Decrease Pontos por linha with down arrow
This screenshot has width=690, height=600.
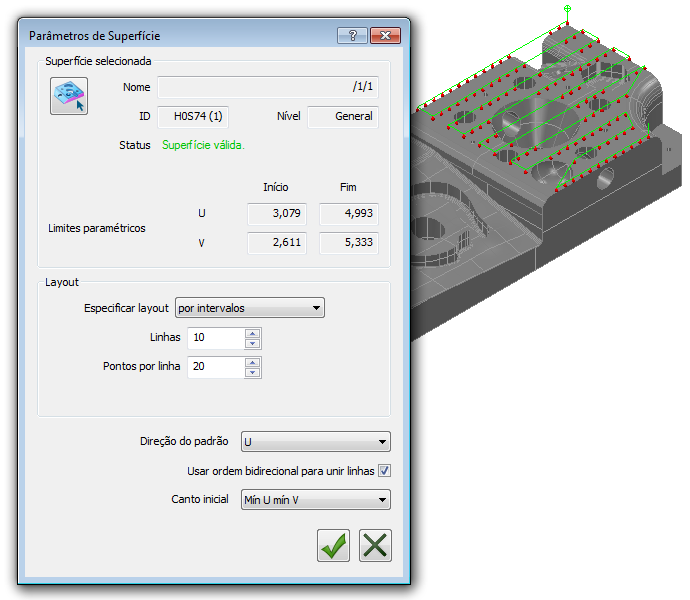coord(253,372)
